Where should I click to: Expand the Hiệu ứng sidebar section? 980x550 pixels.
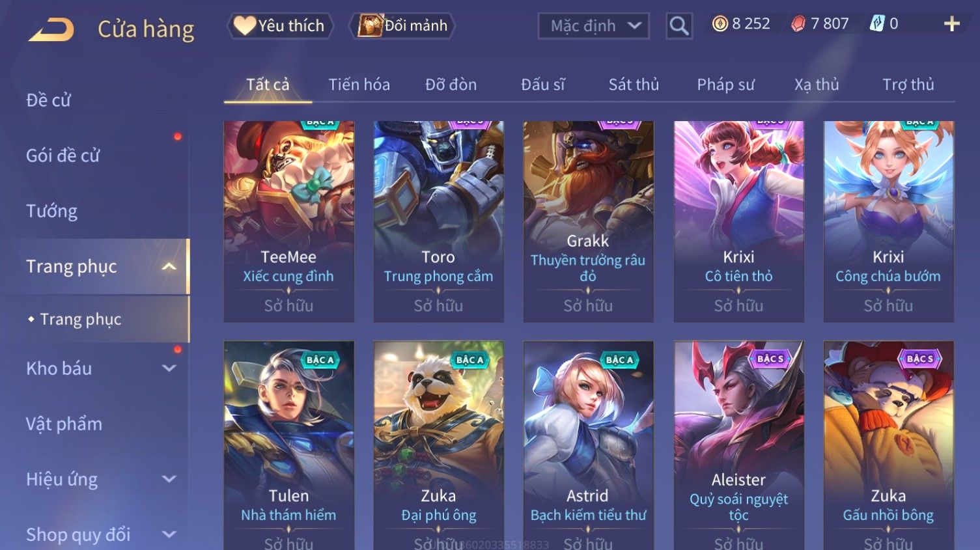click(x=169, y=479)
